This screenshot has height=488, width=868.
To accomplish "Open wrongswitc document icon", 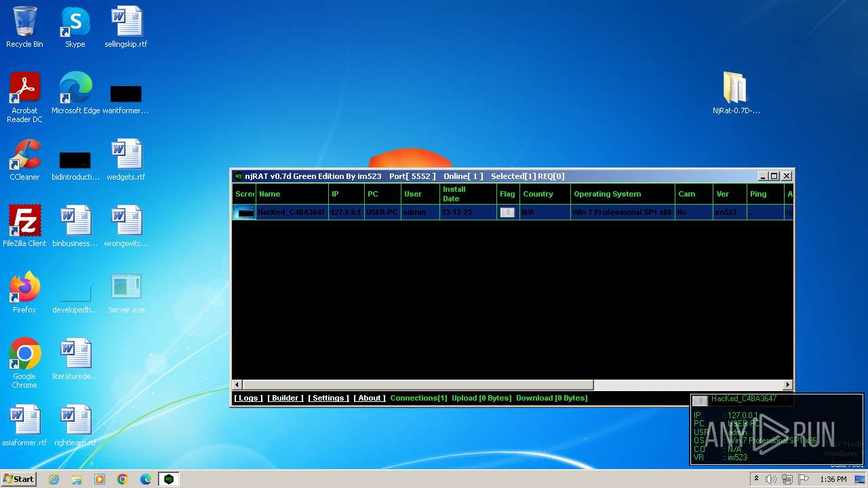I will 126,226.
